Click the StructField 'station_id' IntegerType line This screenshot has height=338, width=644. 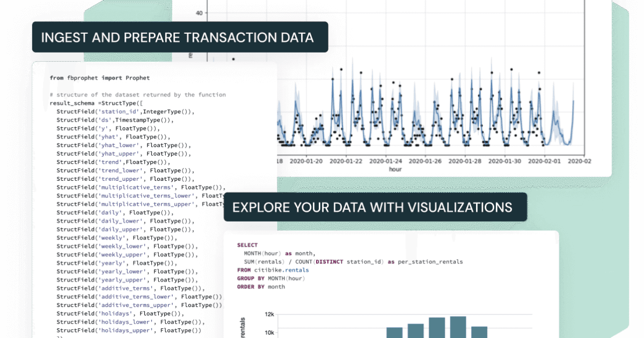[125, 112]
